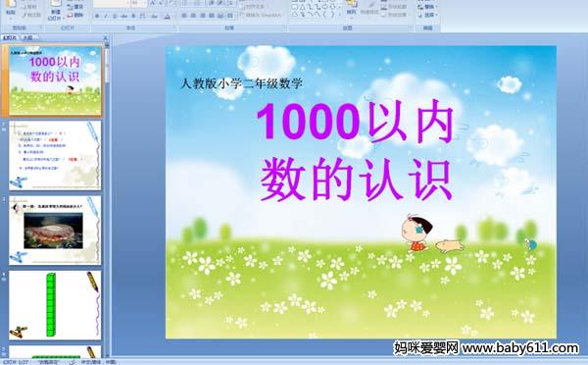
Task: Click the Decrease Indent icon
Action: coord(211,3)
